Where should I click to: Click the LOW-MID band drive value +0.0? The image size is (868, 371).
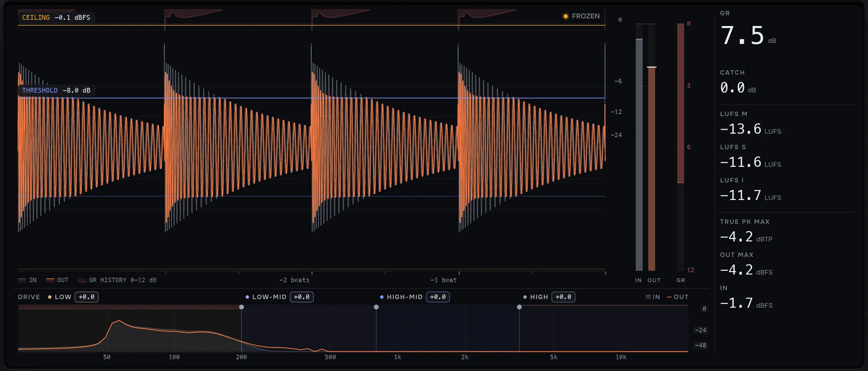pyautogui.click(x=302, y=297)
